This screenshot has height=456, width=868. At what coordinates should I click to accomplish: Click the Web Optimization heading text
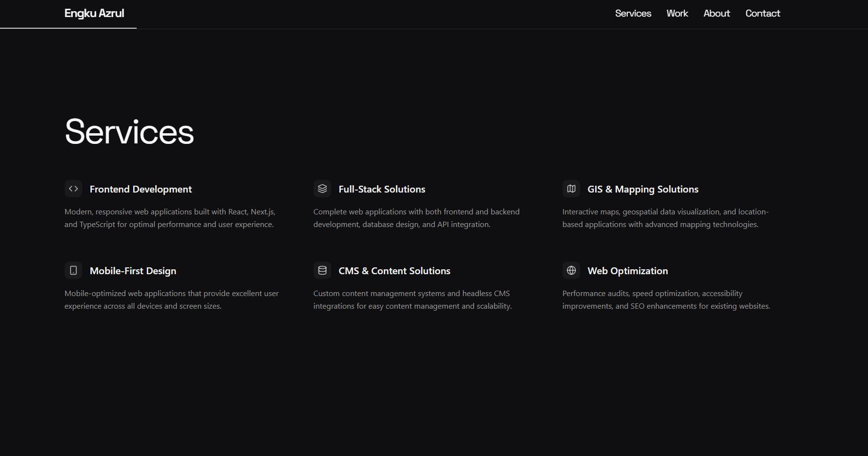627,271
